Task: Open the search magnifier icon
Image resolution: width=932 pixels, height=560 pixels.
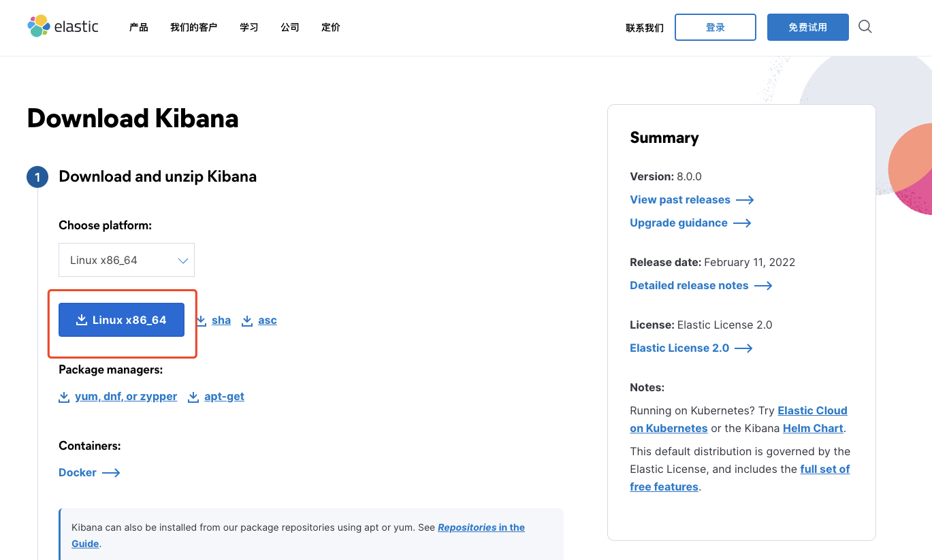Action: click(x=865, y=27)
